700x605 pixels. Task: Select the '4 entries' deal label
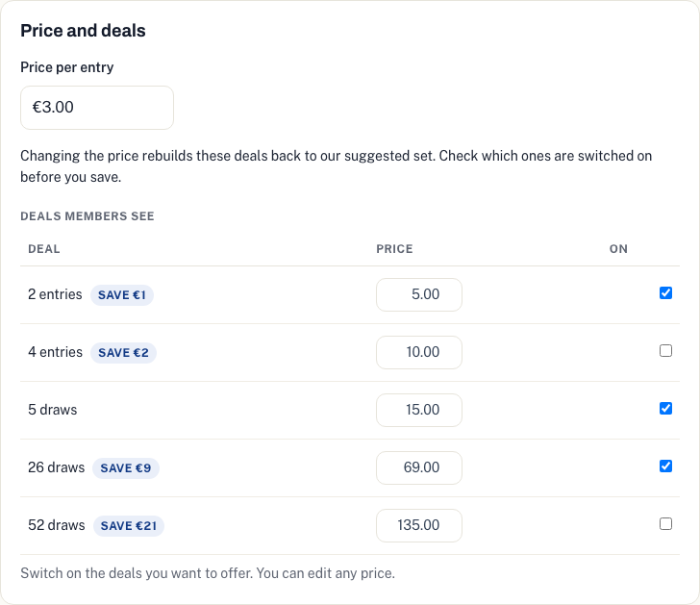pos(55,352)
